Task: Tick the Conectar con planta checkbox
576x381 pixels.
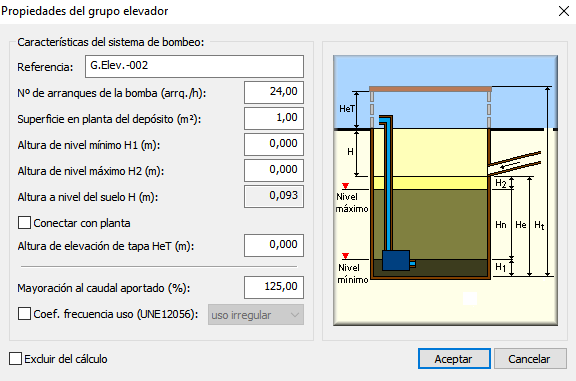Action: (x=24, y=223)
